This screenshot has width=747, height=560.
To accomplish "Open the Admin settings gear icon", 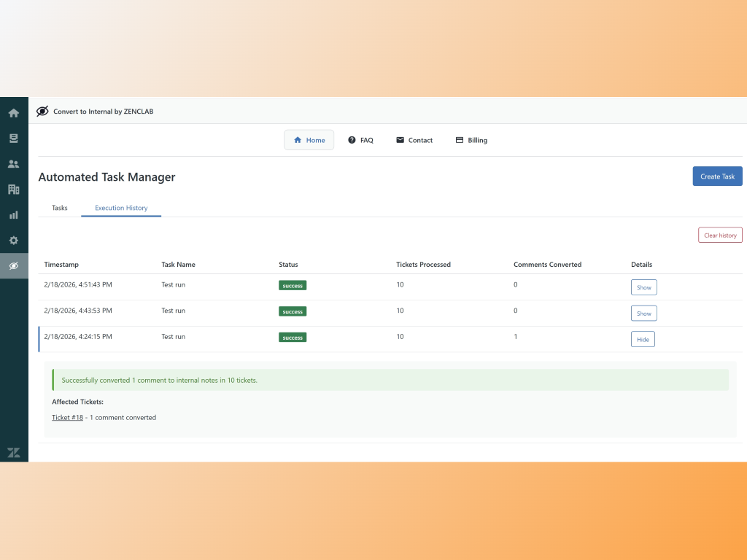I will pos(13,240).
